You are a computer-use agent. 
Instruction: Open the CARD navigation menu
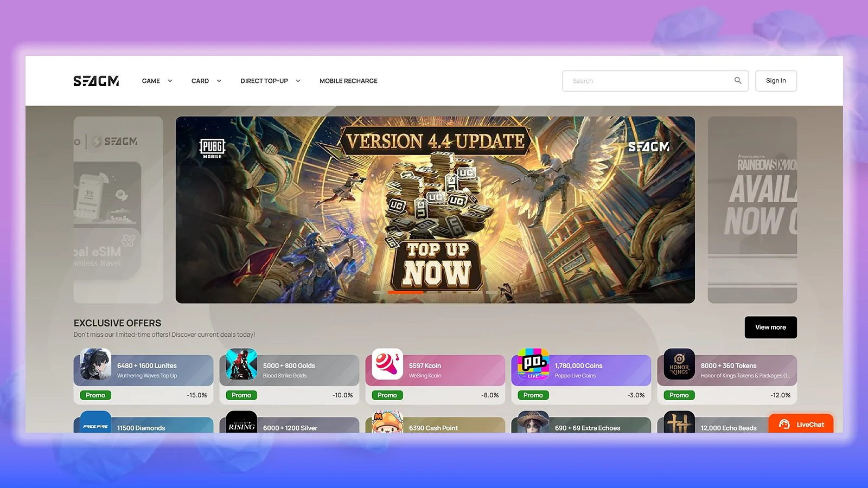[200, 81]
